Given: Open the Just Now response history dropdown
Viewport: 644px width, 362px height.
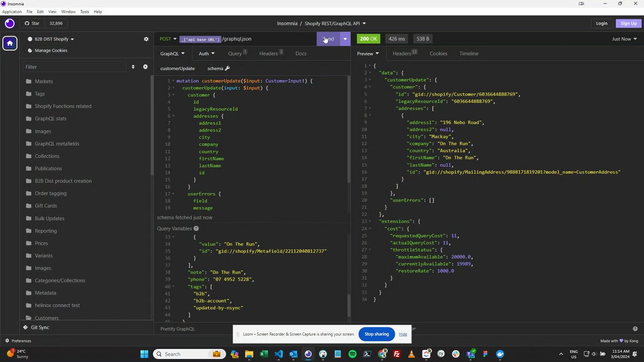Looking at the screenshot, I should [624, 39].
